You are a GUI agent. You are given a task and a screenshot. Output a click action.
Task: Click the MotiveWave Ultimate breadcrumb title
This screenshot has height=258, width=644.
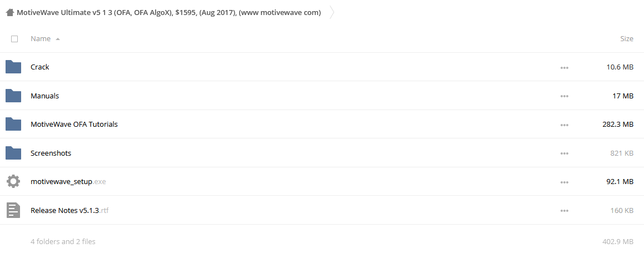pos(169,12)
